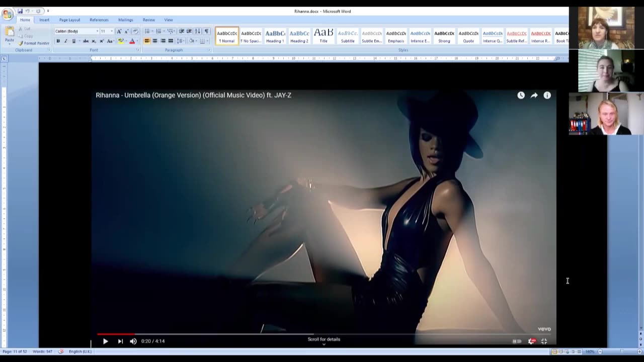644x362 pixels.
Task: Clear formatting of selection
Action: [x=135, y=31]
